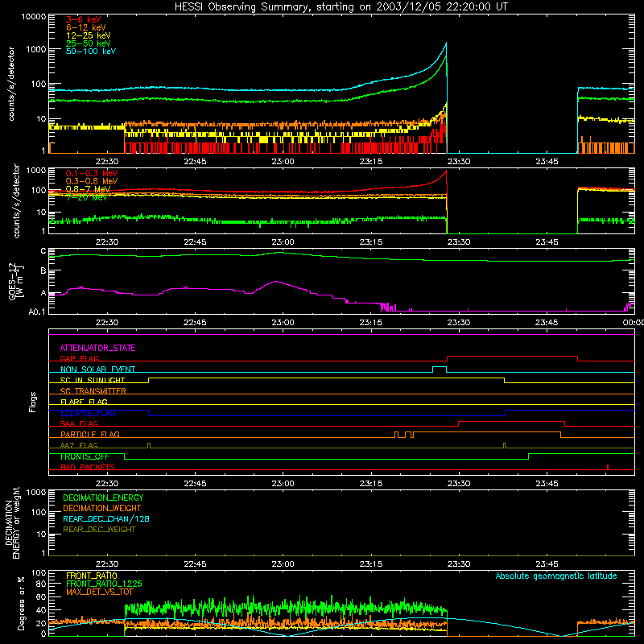This screenshot has width=644, height=644.
Task: Click the A0.1 tick label on GOES axis
Action: coord(37,312)
